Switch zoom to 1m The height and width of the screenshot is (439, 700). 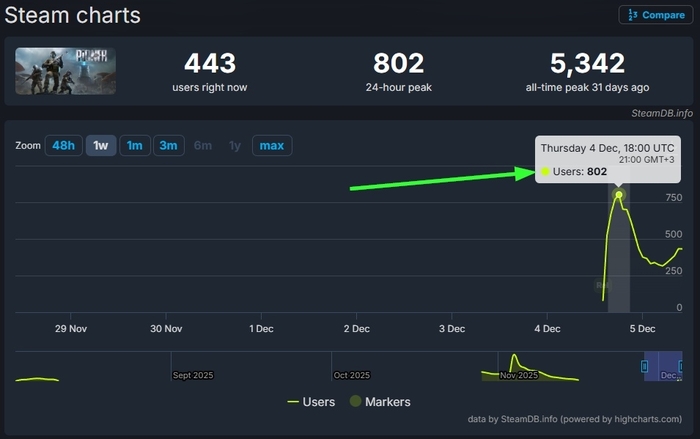(134, 146)
